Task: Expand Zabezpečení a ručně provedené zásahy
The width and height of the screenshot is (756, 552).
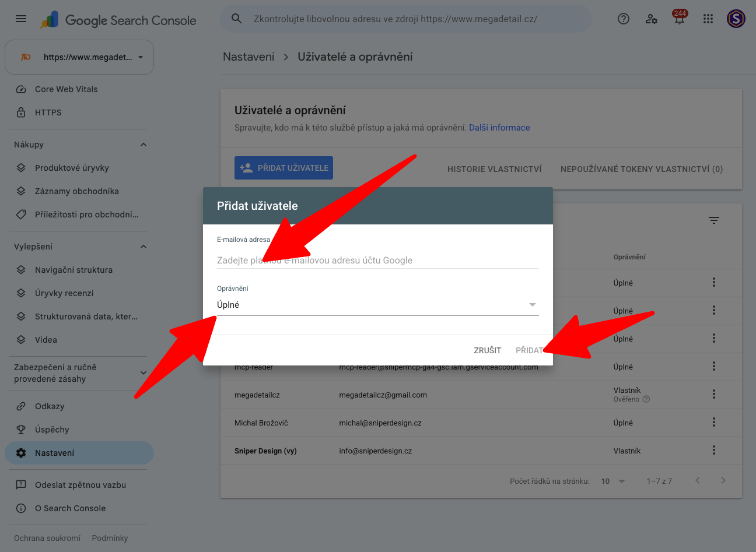Action: tap(79, 373)
